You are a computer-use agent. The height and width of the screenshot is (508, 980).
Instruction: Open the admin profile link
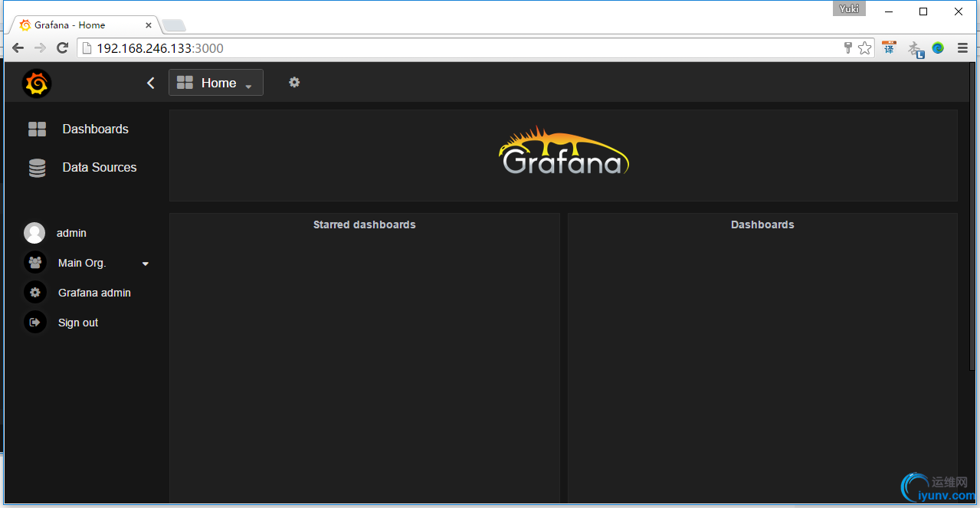pos(71,233)
